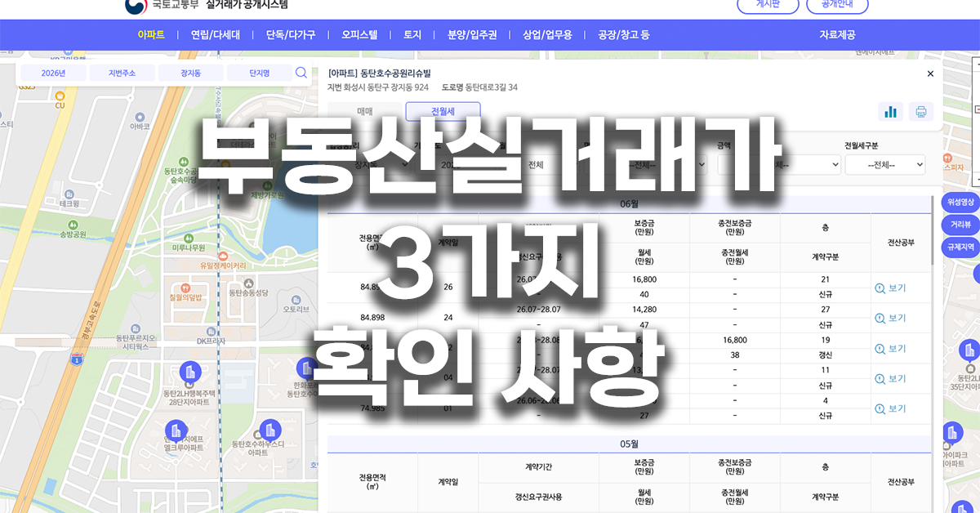The image size is (980, 513).
Task: Click the 갱신 contract type cell
Action: (825, 355)
